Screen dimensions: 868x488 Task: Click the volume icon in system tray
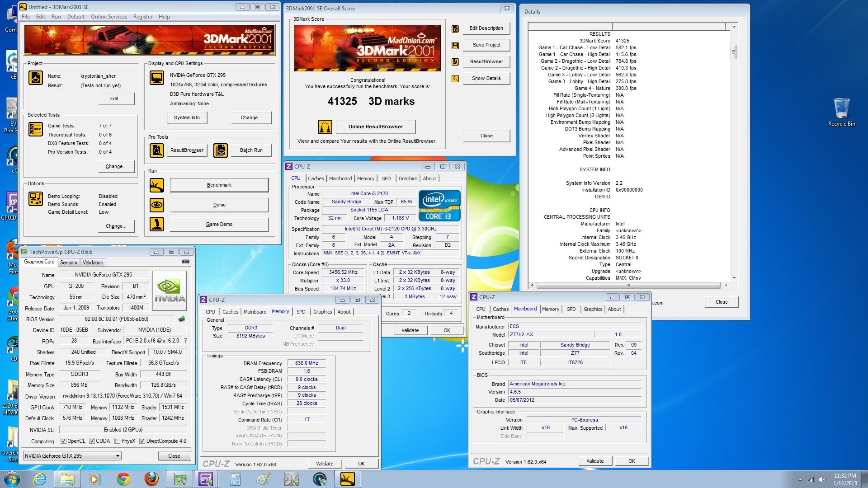tap(822, 479)
